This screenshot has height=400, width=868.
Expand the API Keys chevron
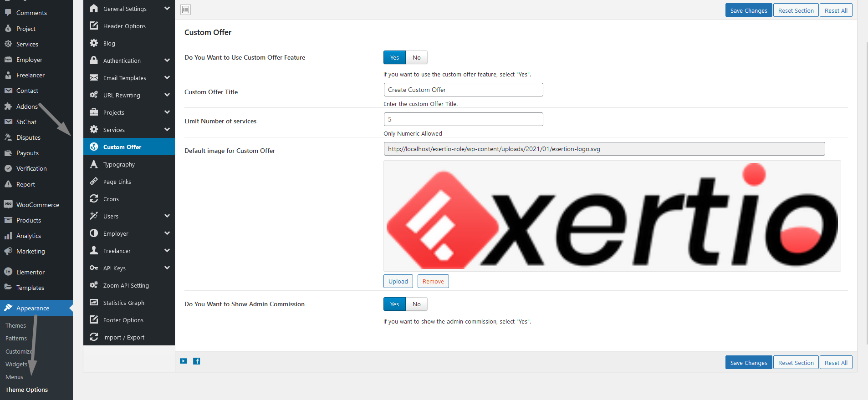point(167,268)
